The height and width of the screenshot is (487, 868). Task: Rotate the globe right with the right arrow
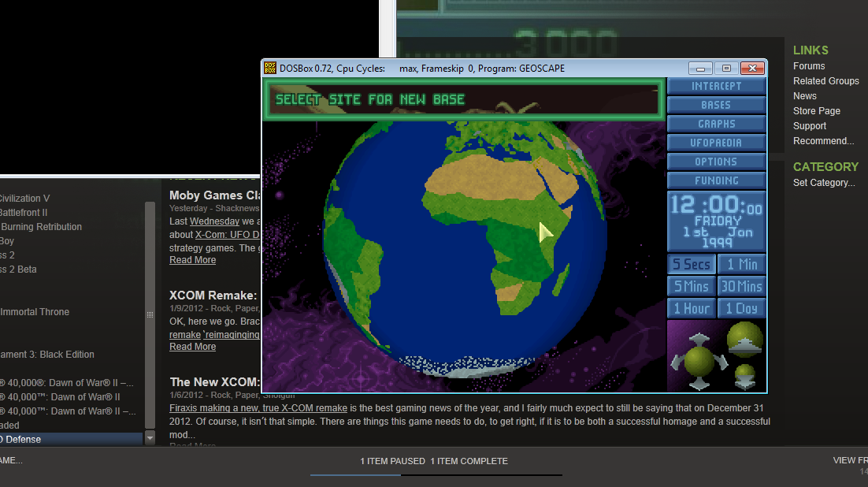pos(721,362)
